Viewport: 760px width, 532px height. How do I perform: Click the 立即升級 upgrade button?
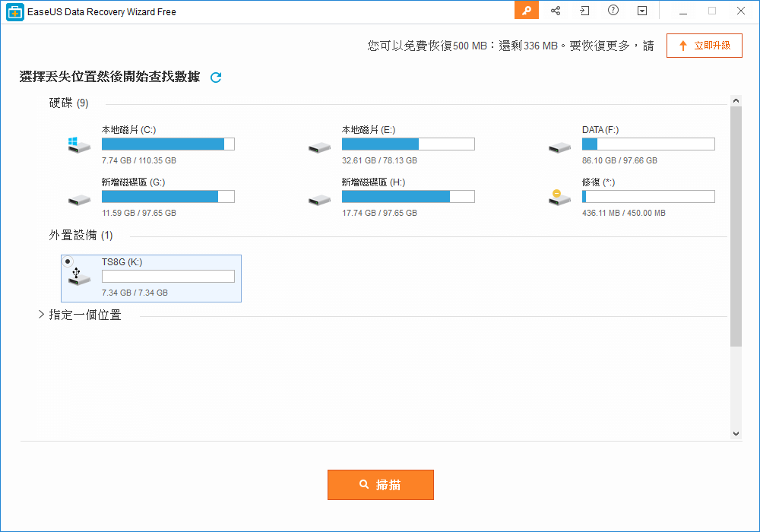(704, 45)
